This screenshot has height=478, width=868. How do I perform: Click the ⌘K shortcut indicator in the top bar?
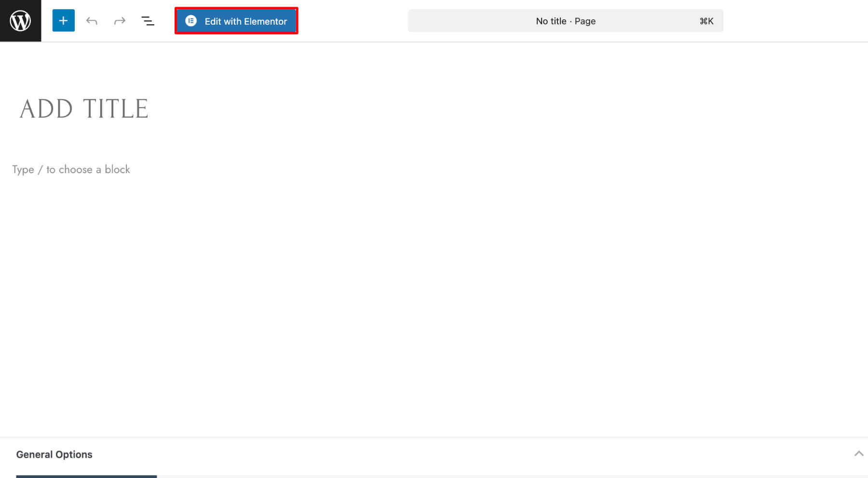click(x=706, y=21)
